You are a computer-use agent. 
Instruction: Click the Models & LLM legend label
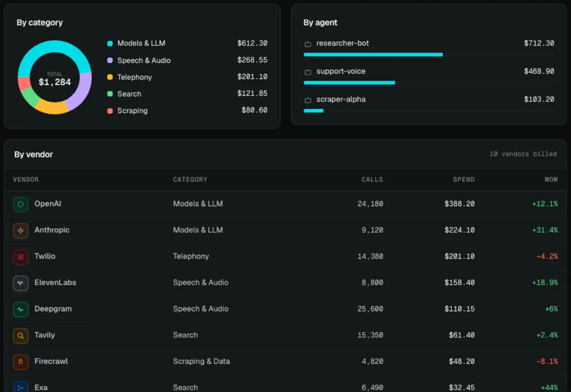click(141, 43)
